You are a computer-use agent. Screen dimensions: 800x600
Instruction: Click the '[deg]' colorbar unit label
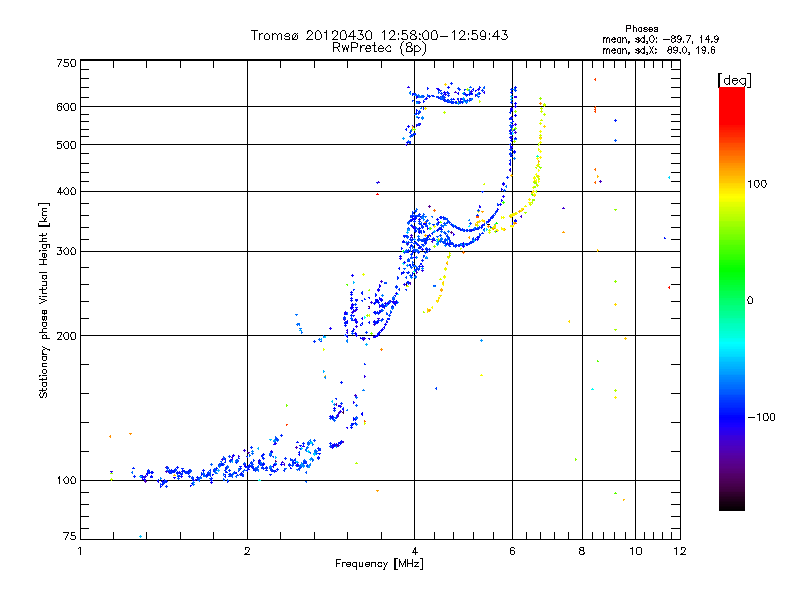(x=734, y=80)
